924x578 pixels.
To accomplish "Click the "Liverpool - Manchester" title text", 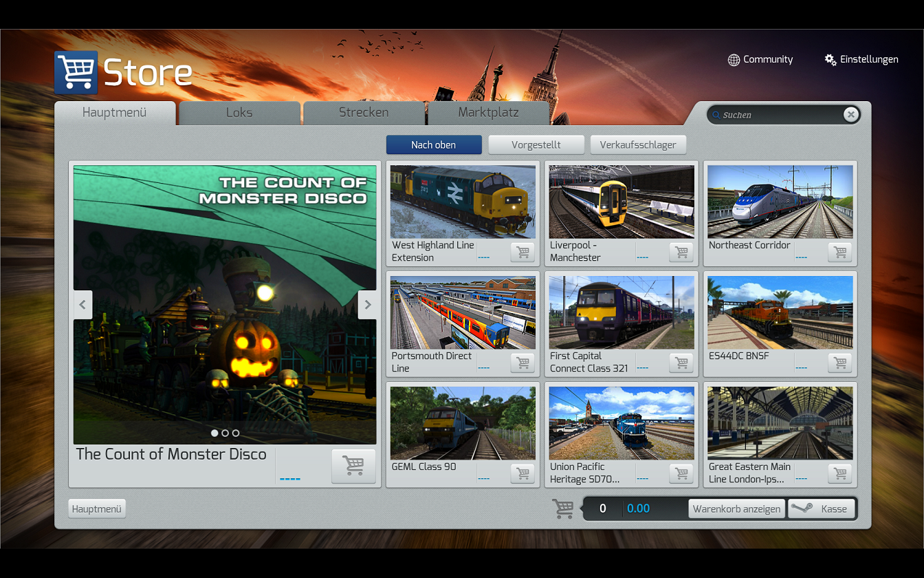I will [x=575, y=251].
